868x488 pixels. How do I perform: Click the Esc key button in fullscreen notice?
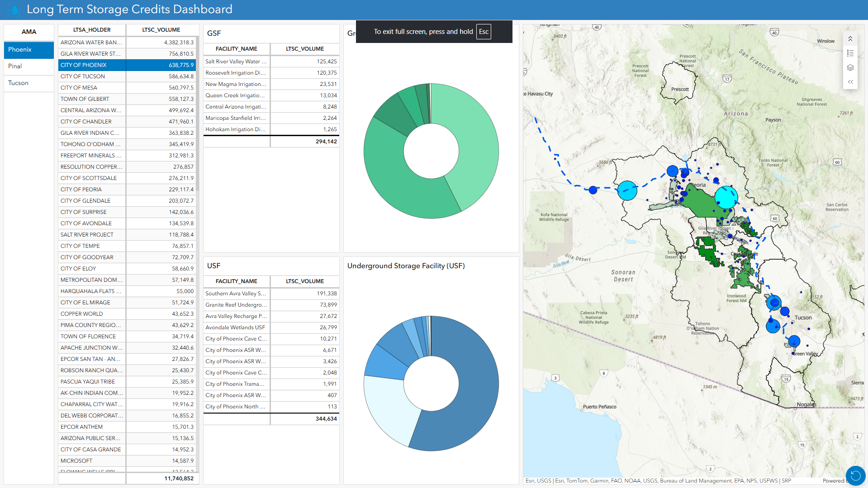click(484, 32)
